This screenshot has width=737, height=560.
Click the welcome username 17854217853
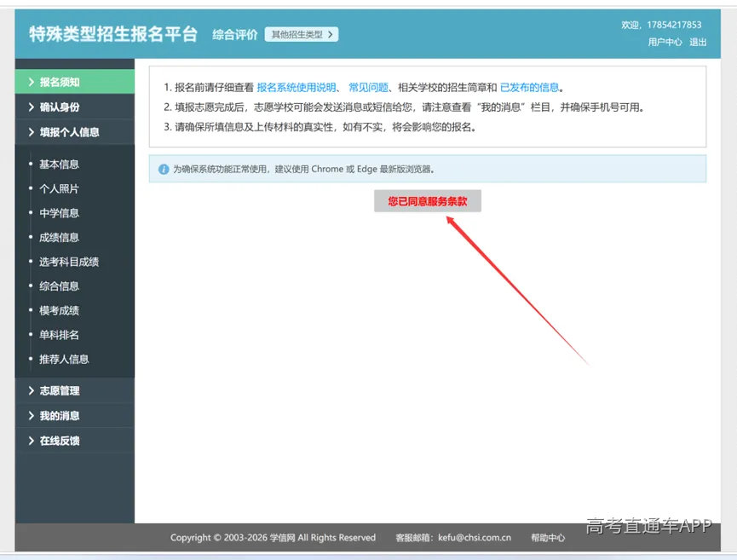(x=674, y=25)
